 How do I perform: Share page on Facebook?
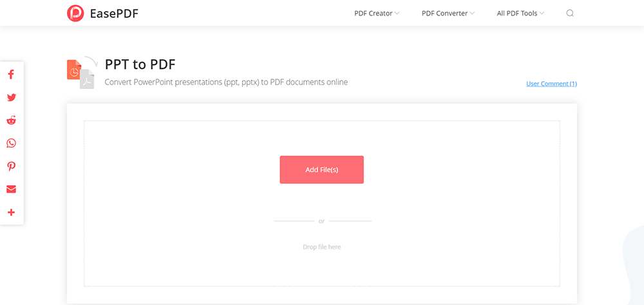pos(11,75)
